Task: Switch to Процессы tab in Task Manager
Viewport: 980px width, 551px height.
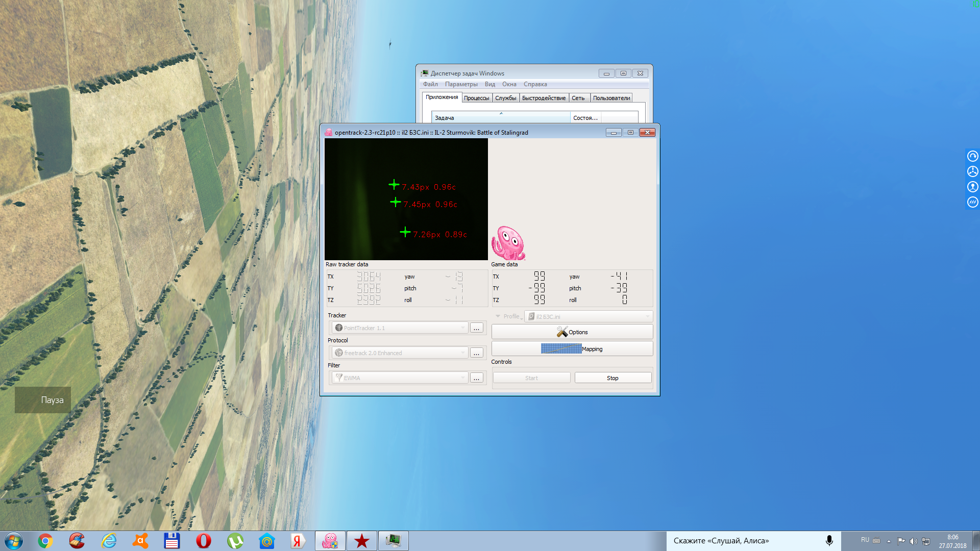Action: tap(477, 98)
